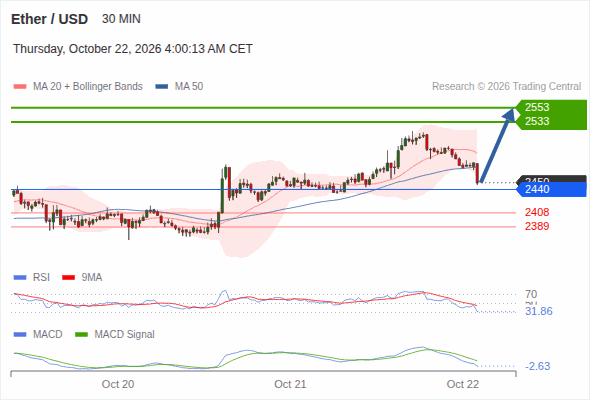The height and width of the screenshot is (400, 590).
Task: Click the Trading Central research credit
Action: tap(506, 87)
